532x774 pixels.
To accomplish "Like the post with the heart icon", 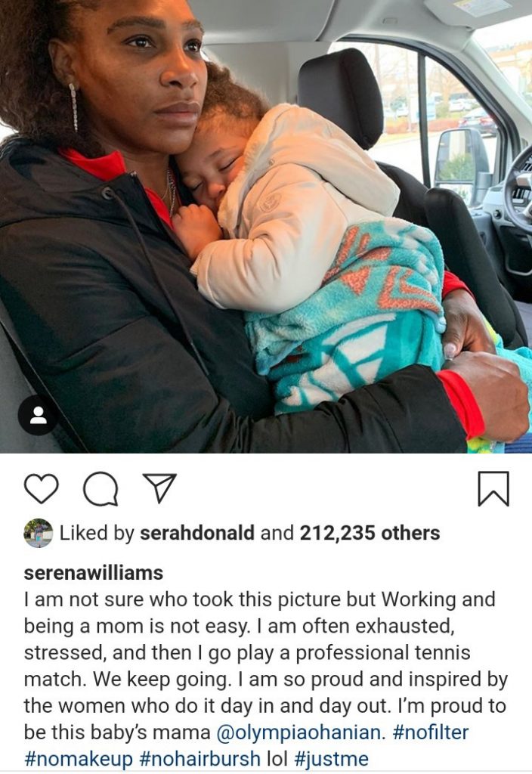I will point(41,488).
